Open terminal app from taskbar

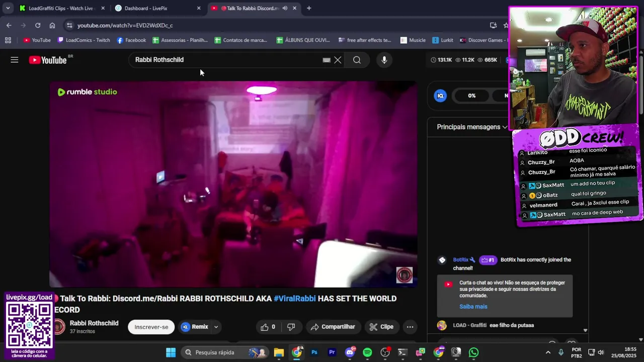(403, 352)
